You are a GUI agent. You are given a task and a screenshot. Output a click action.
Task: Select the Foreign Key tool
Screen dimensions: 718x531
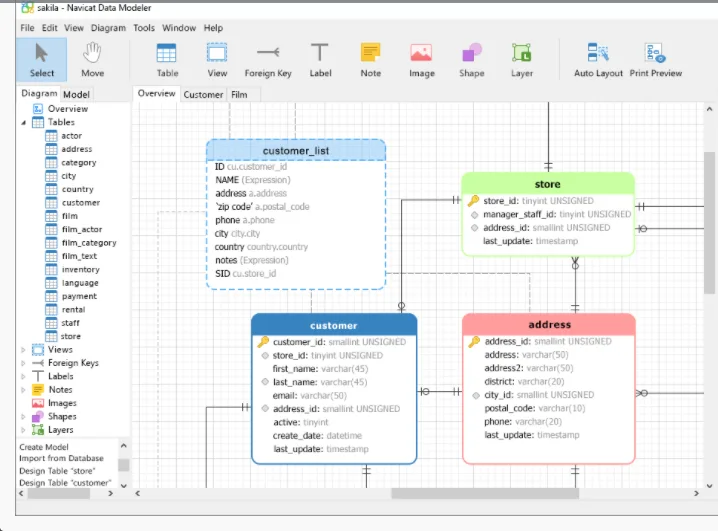268,60
